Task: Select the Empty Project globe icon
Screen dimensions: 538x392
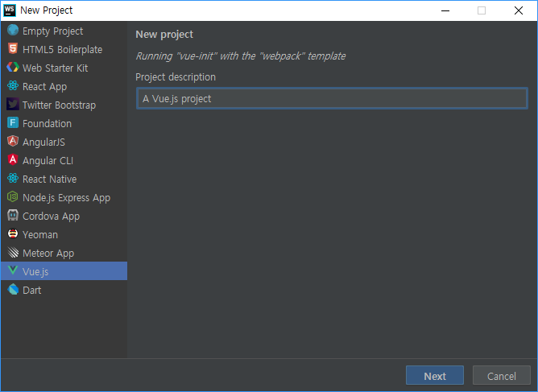Action: point(13,30)
